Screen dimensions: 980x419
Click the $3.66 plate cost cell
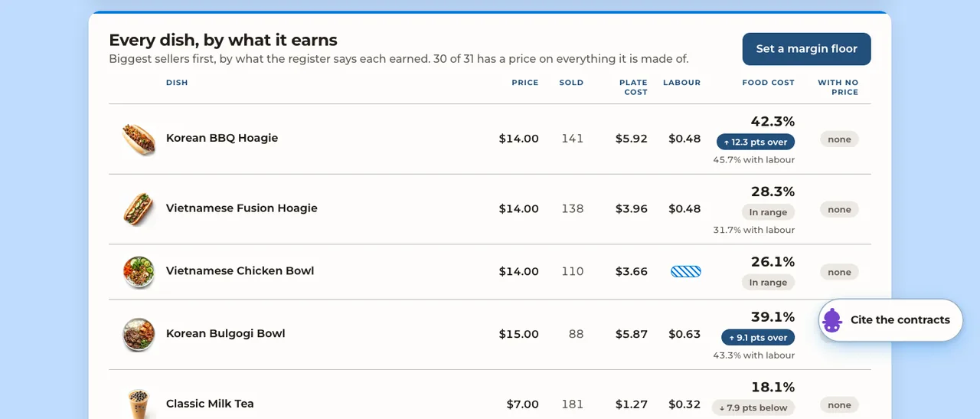[632, 271]
